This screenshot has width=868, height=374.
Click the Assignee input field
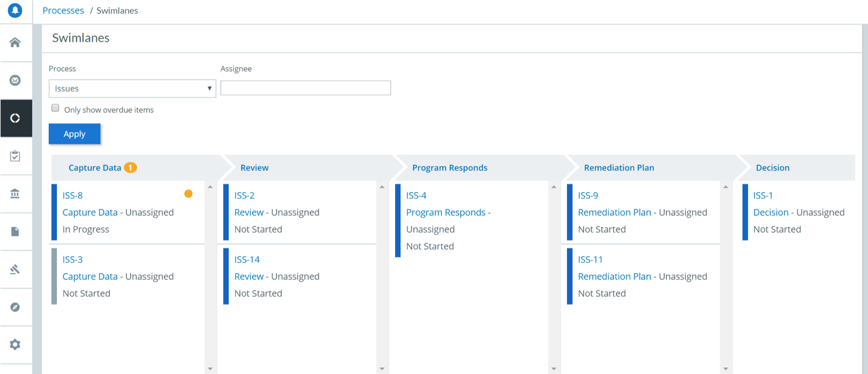click(x=305, y=88)
